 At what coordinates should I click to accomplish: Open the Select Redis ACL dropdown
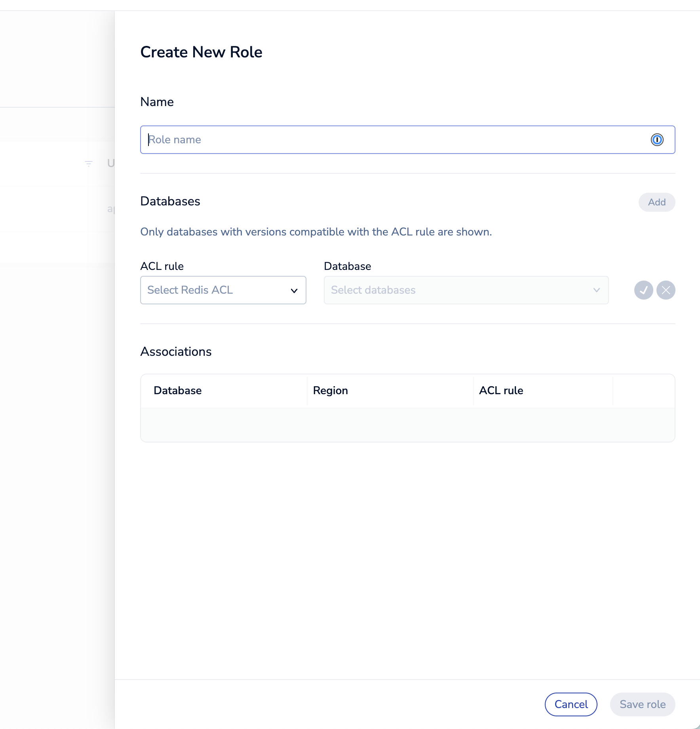tap(223, 290)
